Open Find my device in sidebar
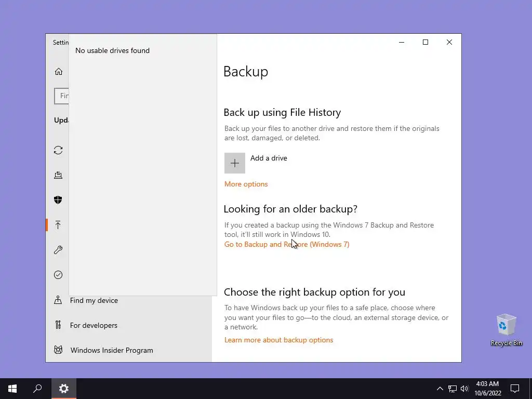 (94, 300)
